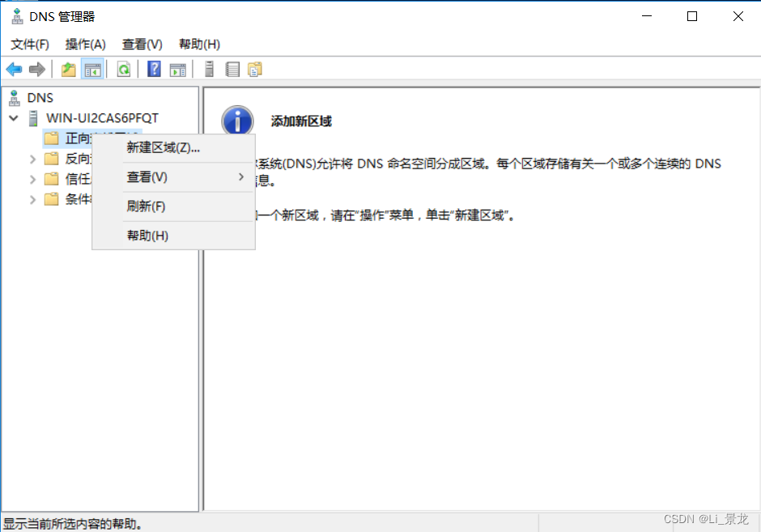
Task: Click the Up one level folder icon
Action: (x=69, y=70)
